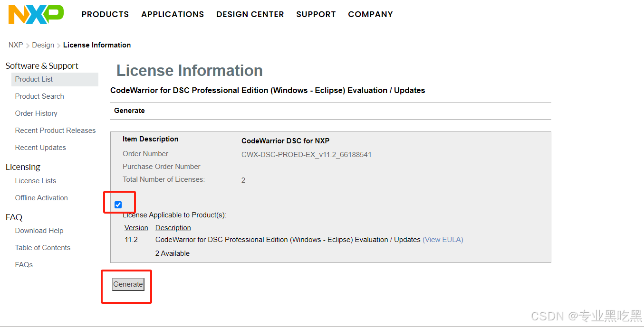Open the View EULA link

coord(443,240)
